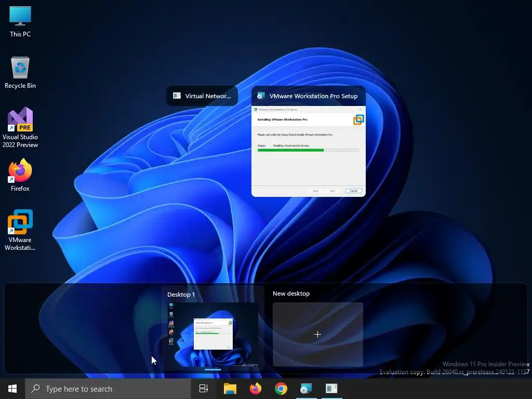
Task: Open the Recycle Bin desktop icon
Action: 20,73
